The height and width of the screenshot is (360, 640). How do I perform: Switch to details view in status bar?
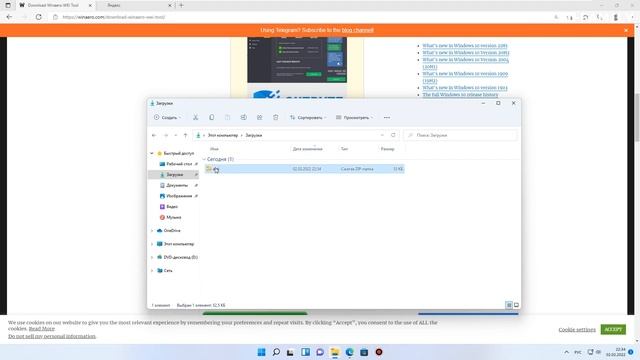click(x=509, y=305)
